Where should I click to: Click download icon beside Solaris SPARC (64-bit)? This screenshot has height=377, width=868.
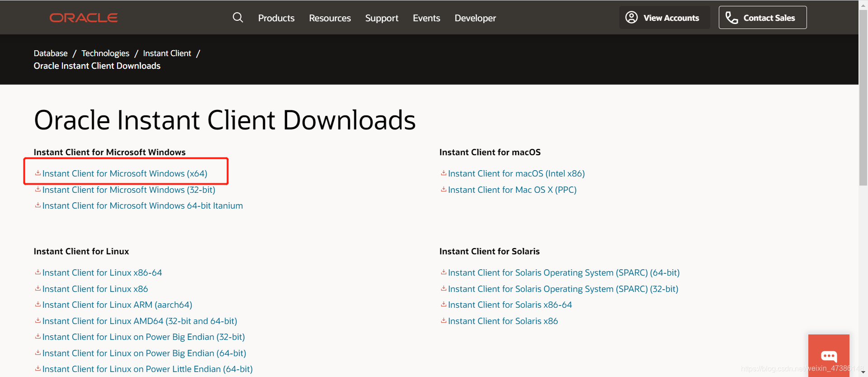(443, 272)
